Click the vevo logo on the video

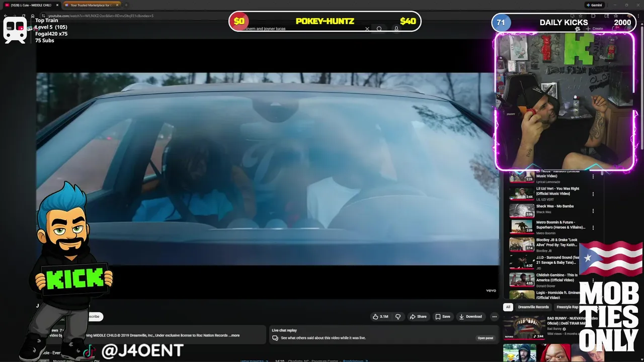491,291
